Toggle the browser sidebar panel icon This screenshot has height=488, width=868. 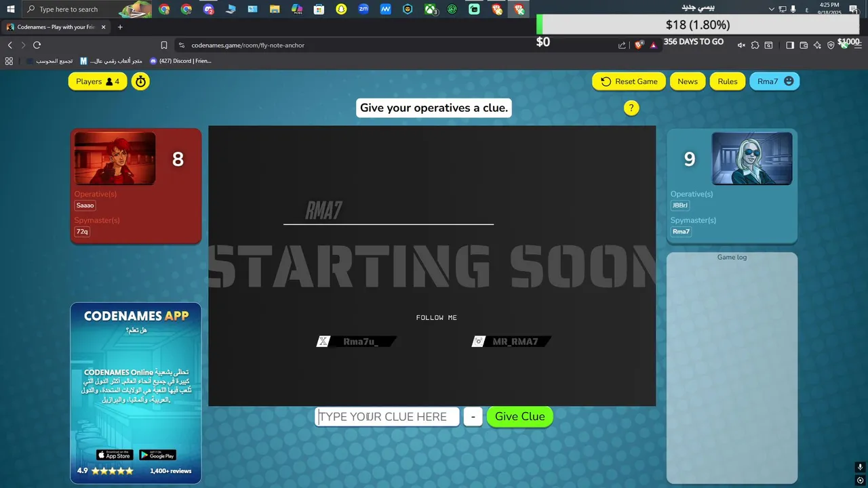tap(790, 45)
